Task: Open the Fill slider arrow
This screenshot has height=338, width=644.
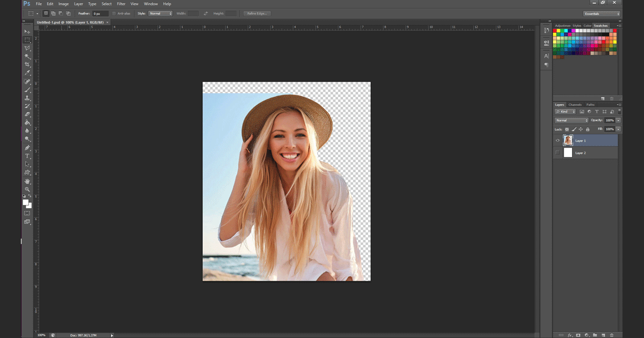Action: (618, 129)
